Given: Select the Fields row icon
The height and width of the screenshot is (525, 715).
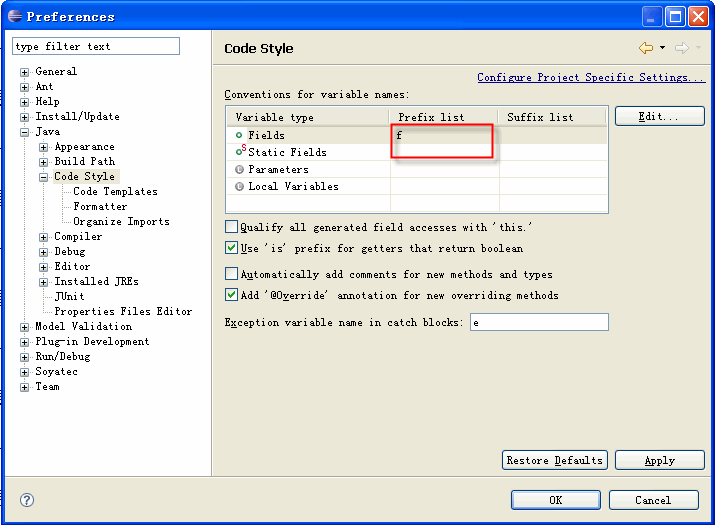Looking at the screenshot, I should 239,135.
